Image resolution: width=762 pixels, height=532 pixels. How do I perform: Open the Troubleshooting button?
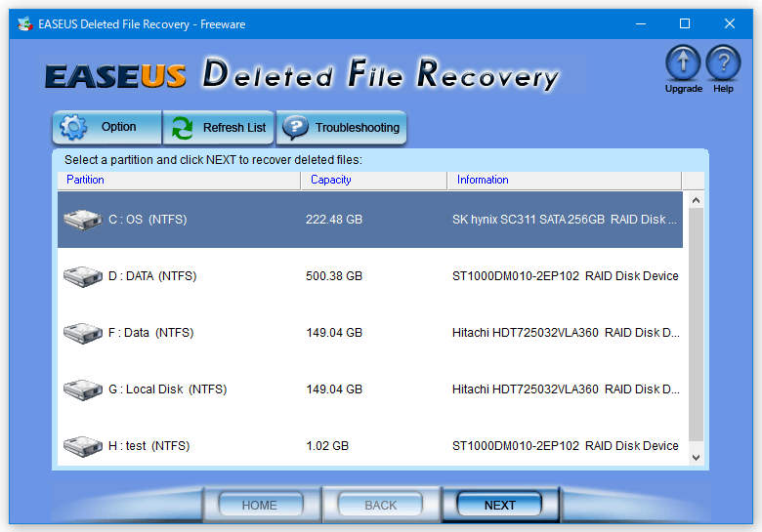coord(341,127)
